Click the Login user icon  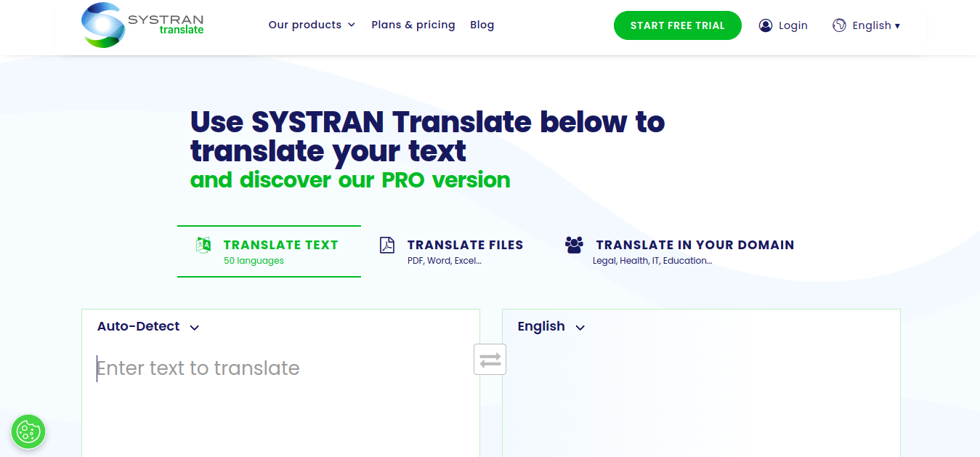click(x=766, y=25)
